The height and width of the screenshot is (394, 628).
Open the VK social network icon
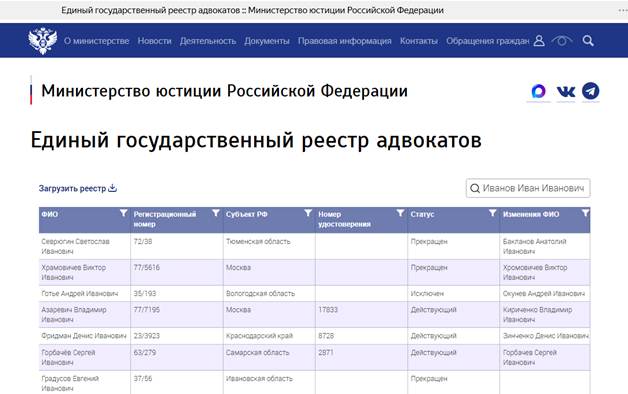[x=566, y=92]
